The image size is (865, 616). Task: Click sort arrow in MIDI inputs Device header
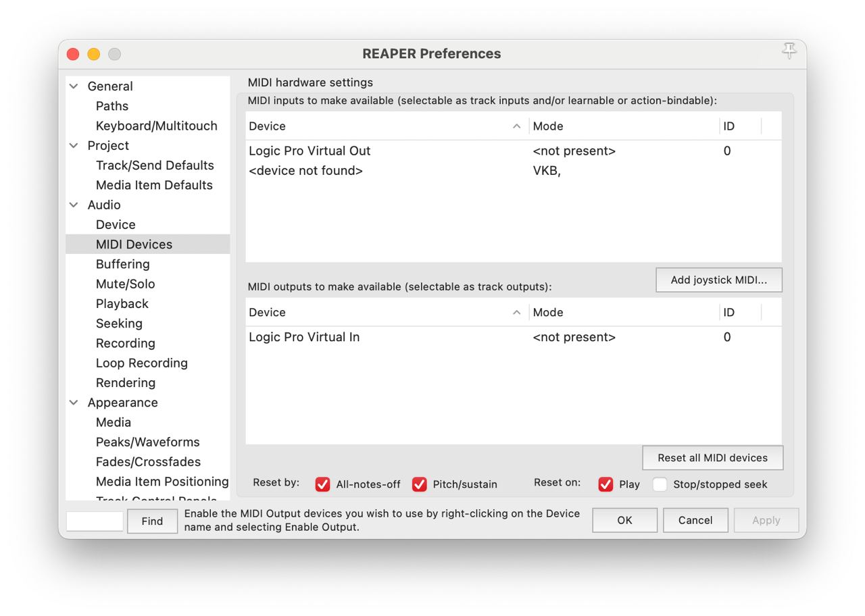click(x=516, y=126)
